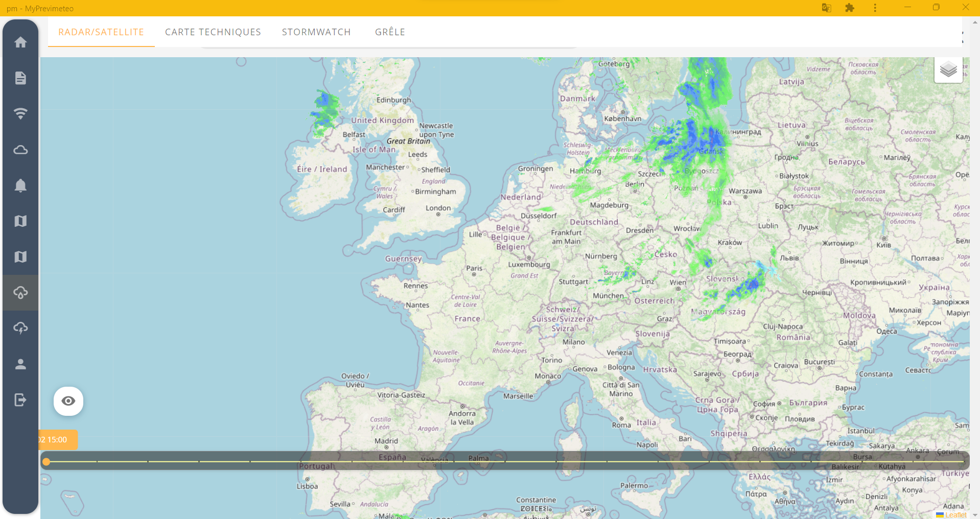980x519 pixels.
Task: Click the Nantes label on map
Action: 417,305
